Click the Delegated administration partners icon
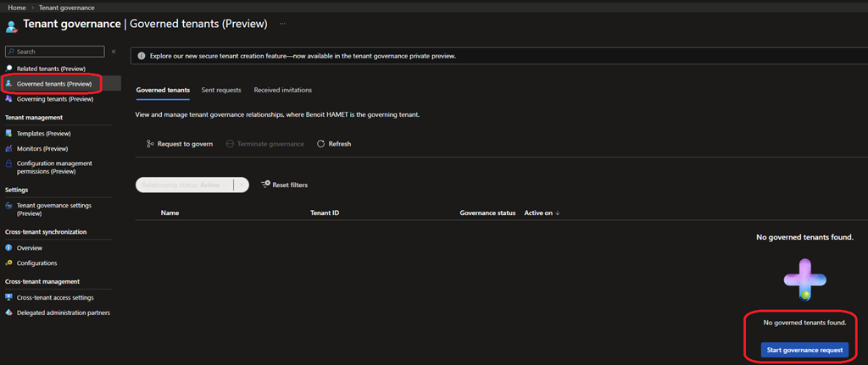868x365 pixels. pyautogui.click(x=9, y=312)
